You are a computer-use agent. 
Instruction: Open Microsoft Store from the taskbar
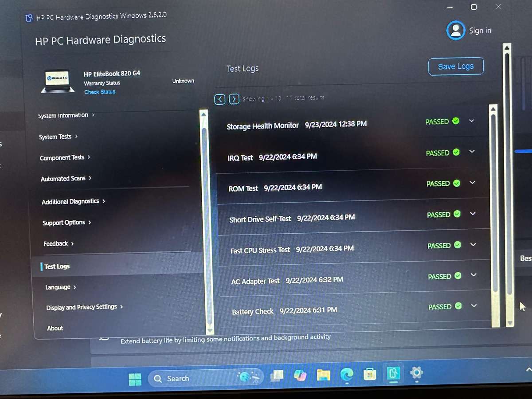pos(370,375)
